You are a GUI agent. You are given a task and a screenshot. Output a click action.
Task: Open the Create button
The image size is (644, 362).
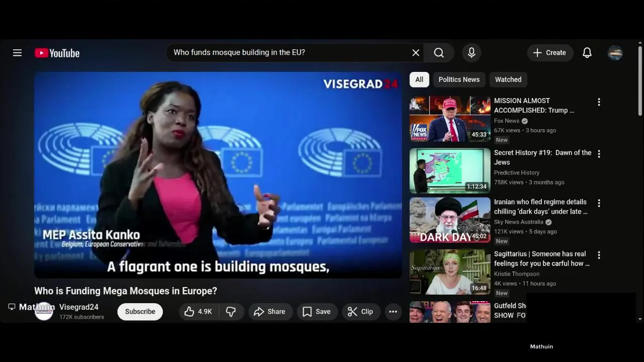[550, 53]
